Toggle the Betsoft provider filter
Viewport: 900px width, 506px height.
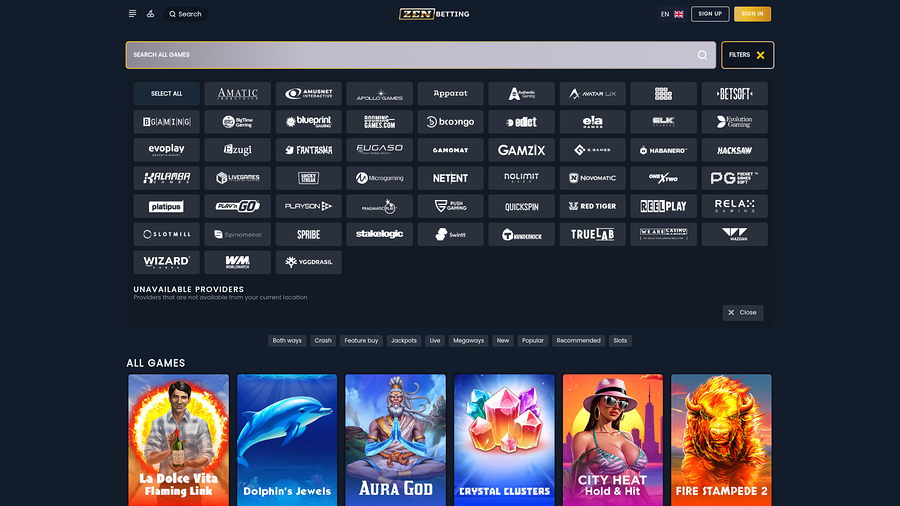pos(734,94)
